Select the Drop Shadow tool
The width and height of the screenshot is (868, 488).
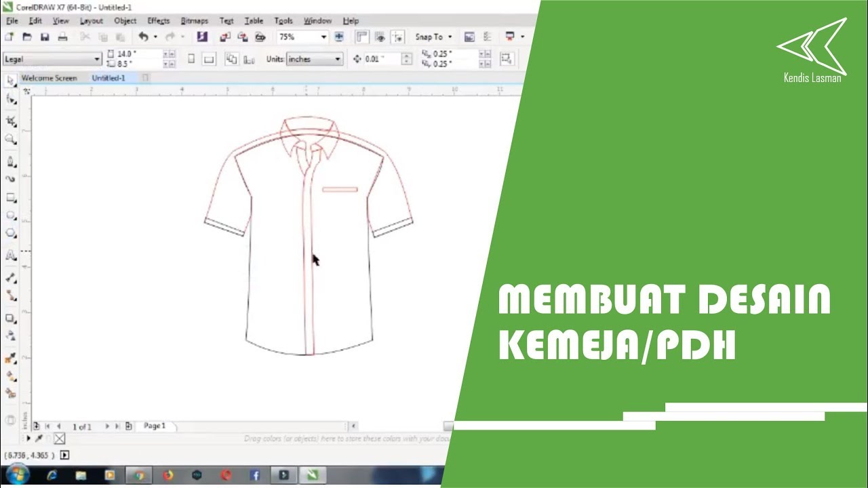point(10,318)
